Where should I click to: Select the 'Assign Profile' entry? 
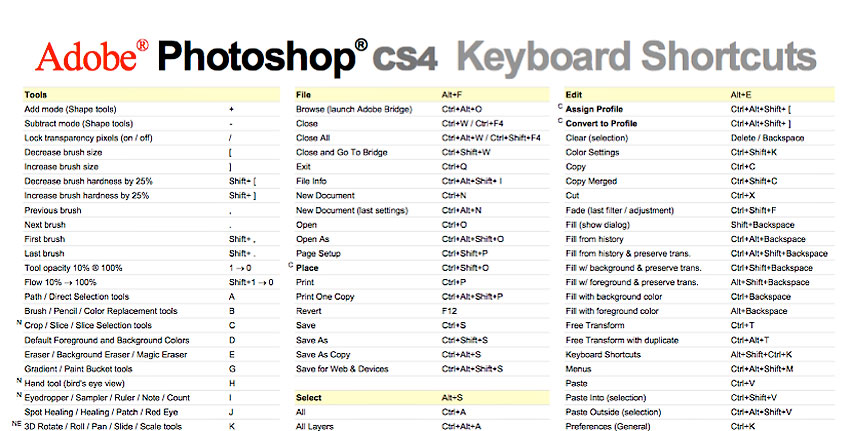[594, 109]
